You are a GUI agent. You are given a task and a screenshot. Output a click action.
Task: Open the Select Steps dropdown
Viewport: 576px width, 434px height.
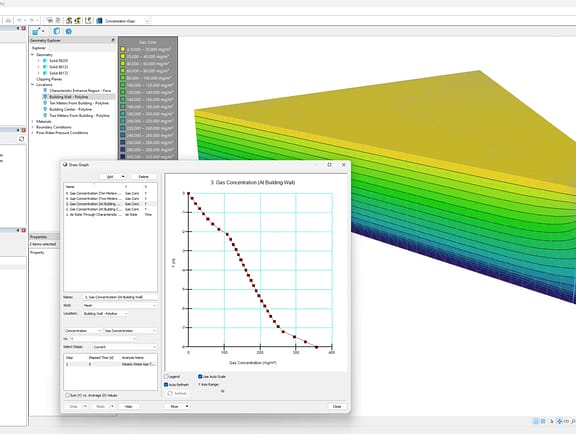(x=125, y=347)
